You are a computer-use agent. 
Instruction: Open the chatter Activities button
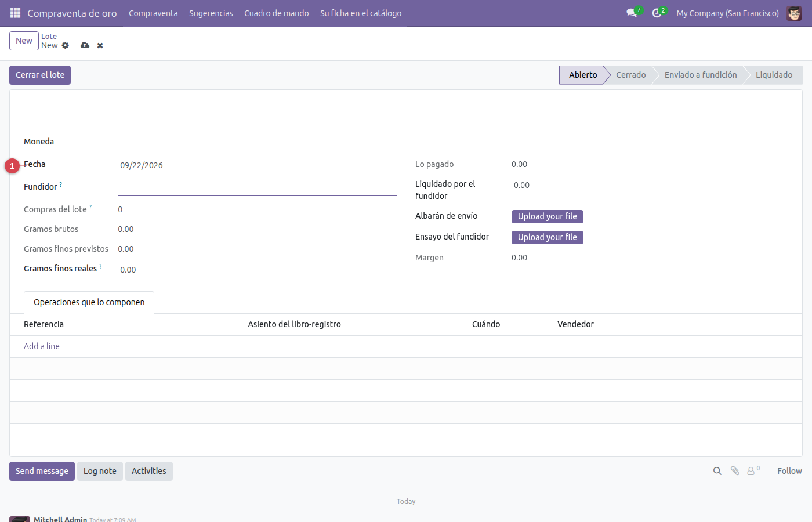149,471
